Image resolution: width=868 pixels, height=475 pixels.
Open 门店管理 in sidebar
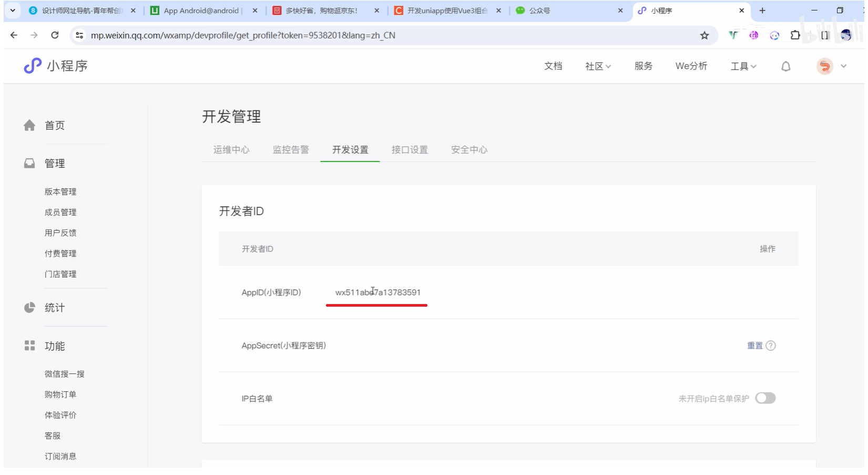(x=60, y=274)
